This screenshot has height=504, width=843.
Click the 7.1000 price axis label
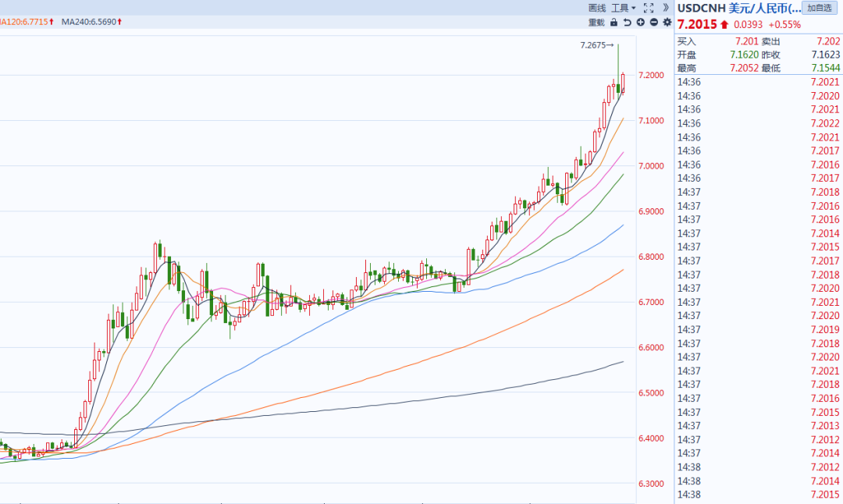651,120
